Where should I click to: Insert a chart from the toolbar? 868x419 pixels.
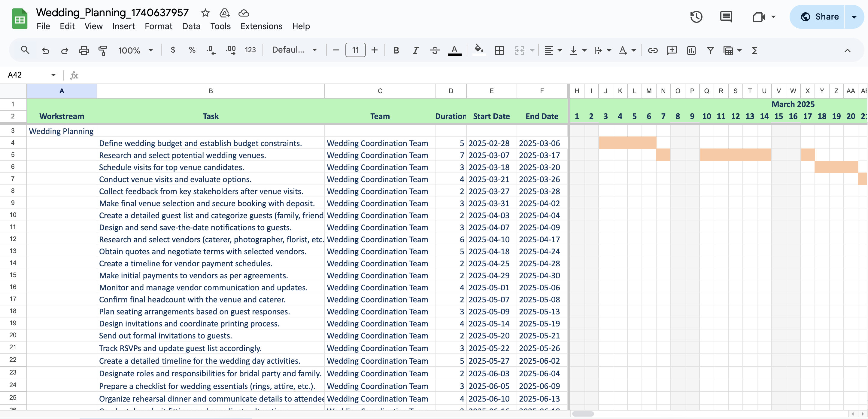tap(691, 50)
